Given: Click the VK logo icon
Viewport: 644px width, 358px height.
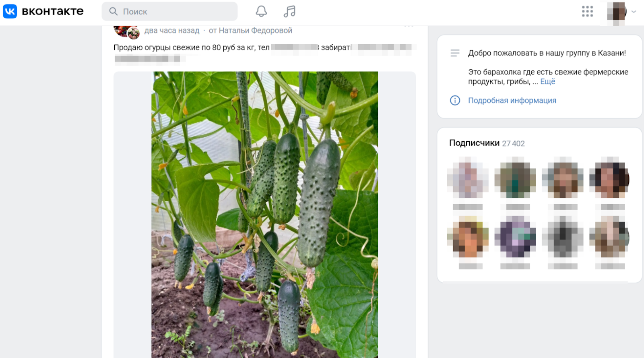Looking at the screenshot, I should tap(10, 11).
